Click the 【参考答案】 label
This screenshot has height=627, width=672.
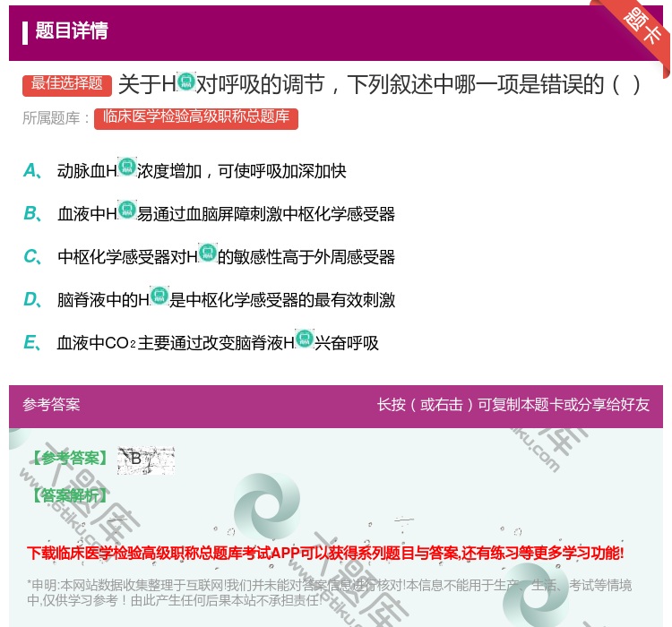click(71, 458)
